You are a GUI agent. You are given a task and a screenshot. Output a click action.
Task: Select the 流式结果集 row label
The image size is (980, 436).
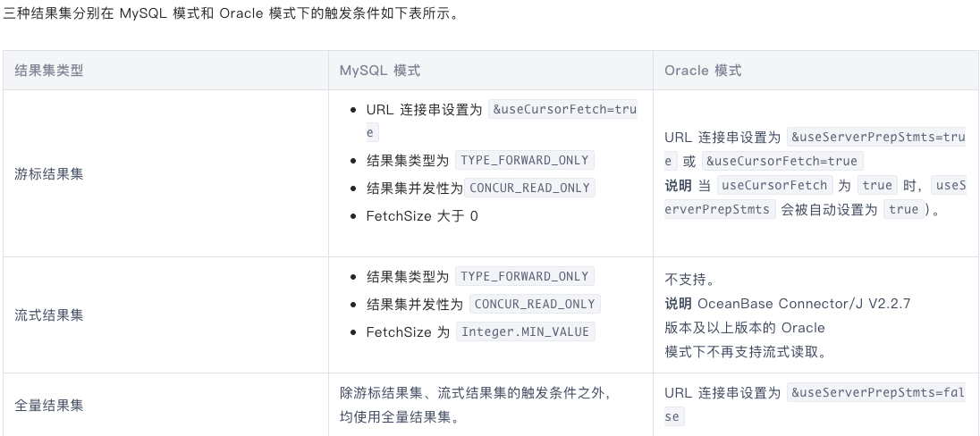(x=49, y=314)
